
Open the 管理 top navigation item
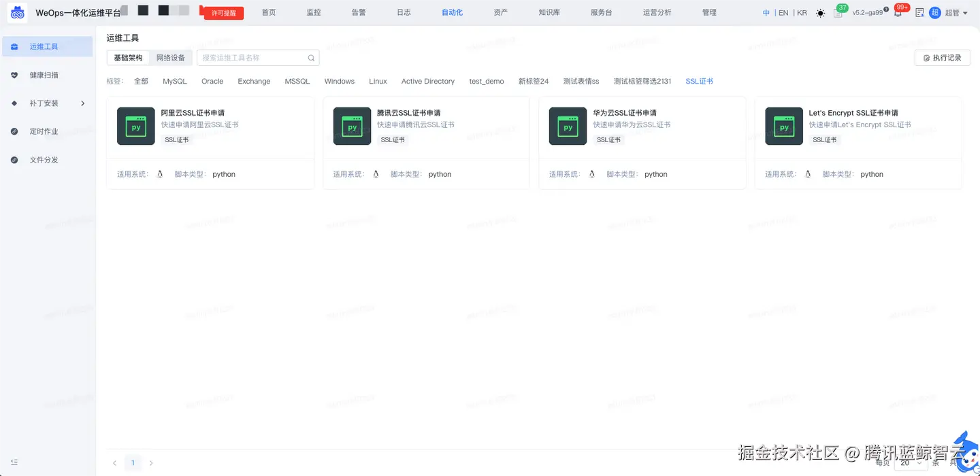click(709, 12)
